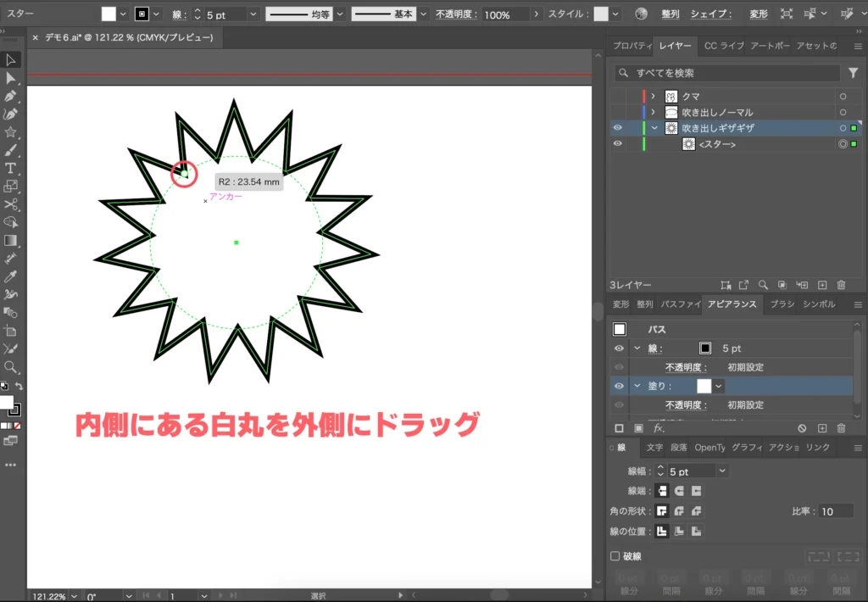Hide the 吹き出しギザギザ layer
The width and height of the screenshot is (868, 602).
(x=617, y=128)
